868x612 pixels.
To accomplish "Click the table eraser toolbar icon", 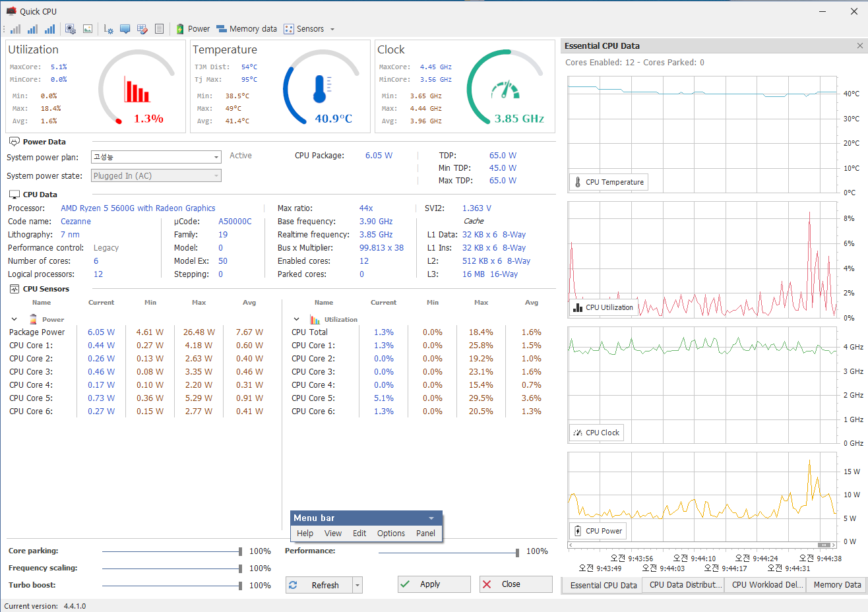I will tap(142, 29).
